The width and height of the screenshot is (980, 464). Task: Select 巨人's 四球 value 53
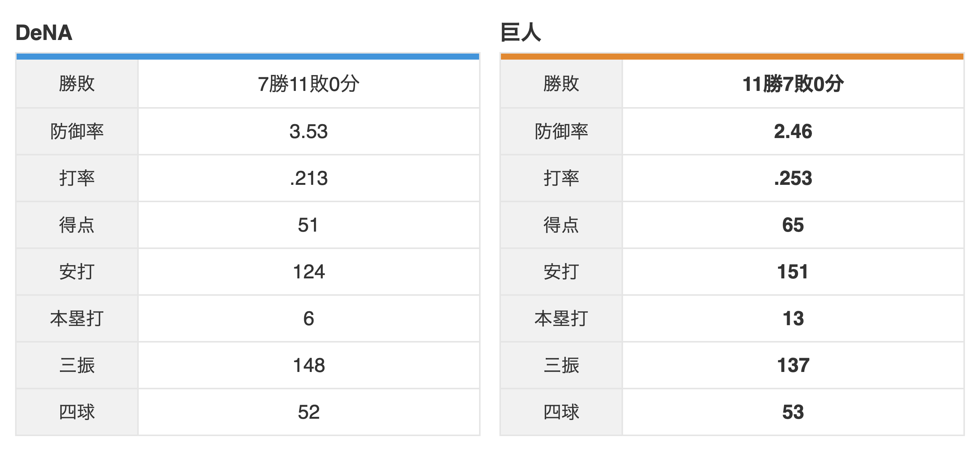793,412
